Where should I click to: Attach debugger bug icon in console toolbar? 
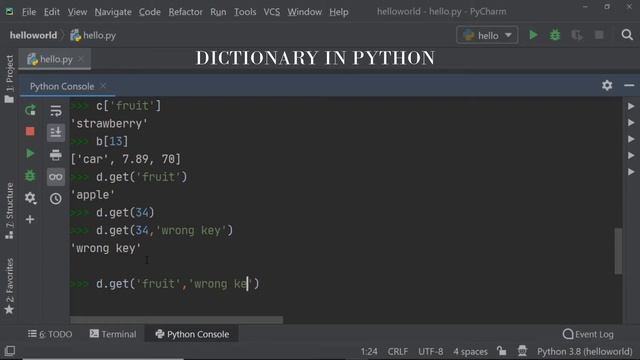30,176
